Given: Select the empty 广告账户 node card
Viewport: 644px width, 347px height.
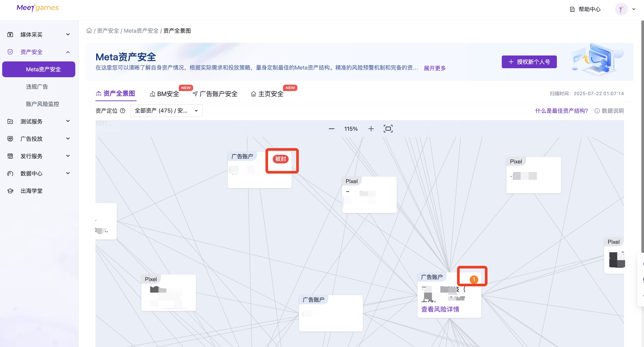Looking at the screenshot, I should click(331, 313).
